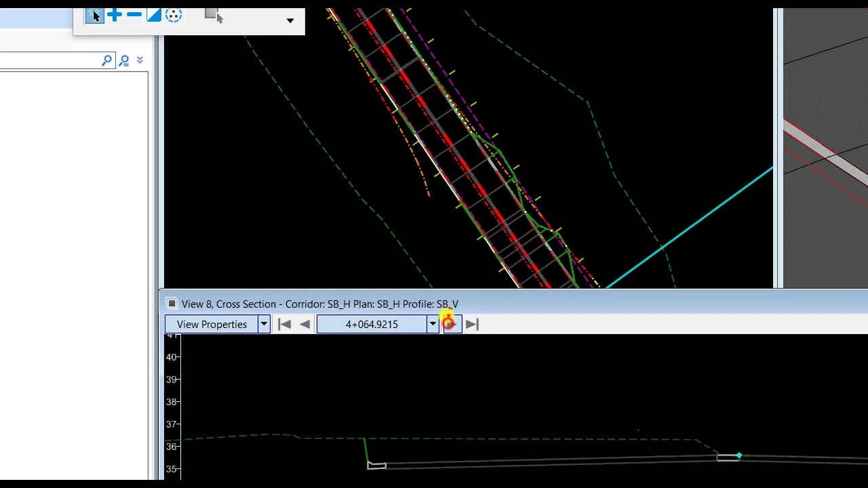Jump to last cross section station
Viewport: 868px width, 488px height.
click(x=472, y=325)
